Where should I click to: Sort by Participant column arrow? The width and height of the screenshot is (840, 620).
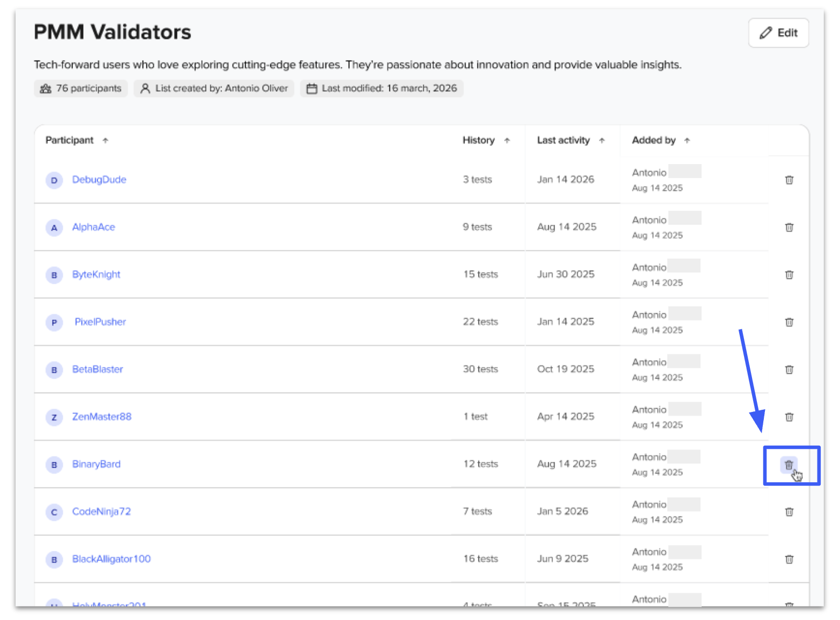pyautogui.click(x=106, y=141)
